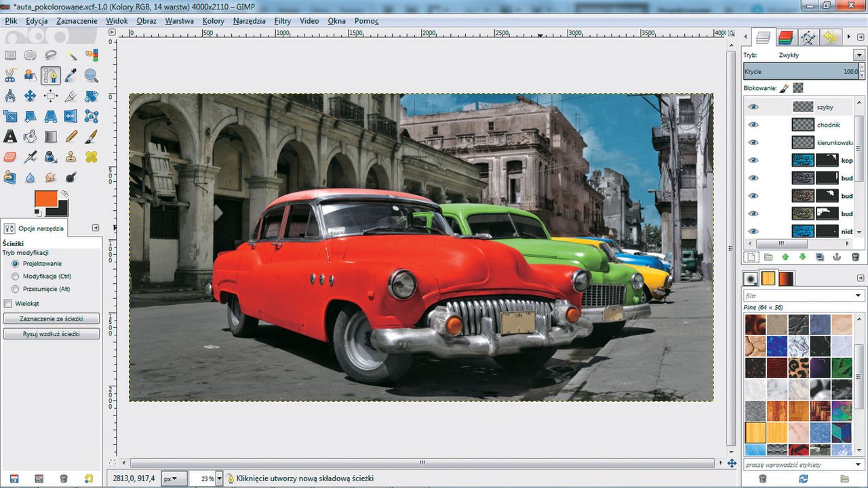Viewport: 868px width, 488px height.
Task: Select the Blur/Sharpen droplet tool
Action: pos(31,177)
